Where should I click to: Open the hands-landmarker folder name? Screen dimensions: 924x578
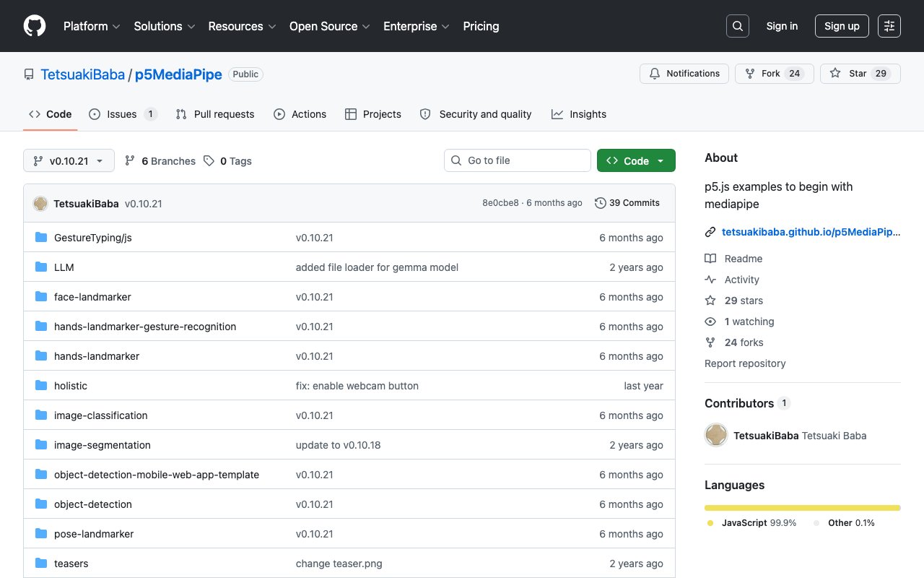coord(97,356)
